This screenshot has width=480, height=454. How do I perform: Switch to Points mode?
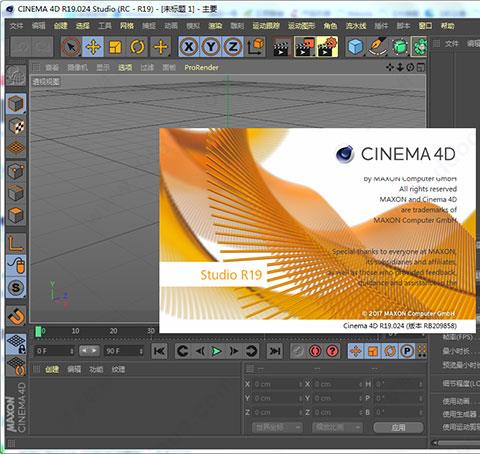coord(16,172)
